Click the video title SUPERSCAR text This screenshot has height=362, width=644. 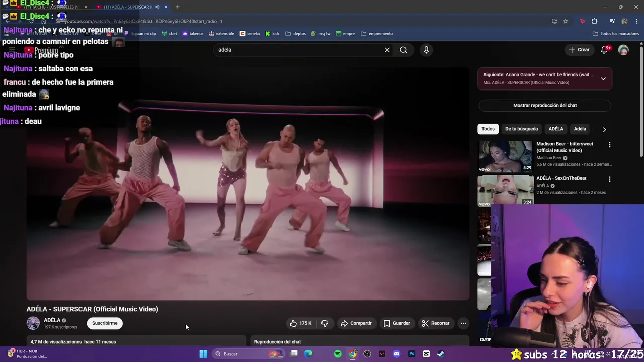(93, 309)
